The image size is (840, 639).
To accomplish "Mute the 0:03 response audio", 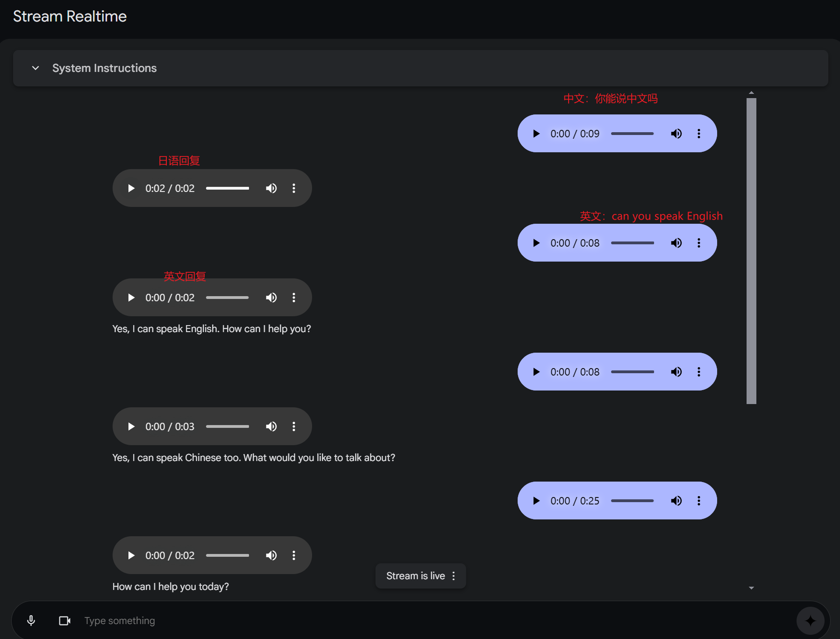I will (x=271, y=426).
